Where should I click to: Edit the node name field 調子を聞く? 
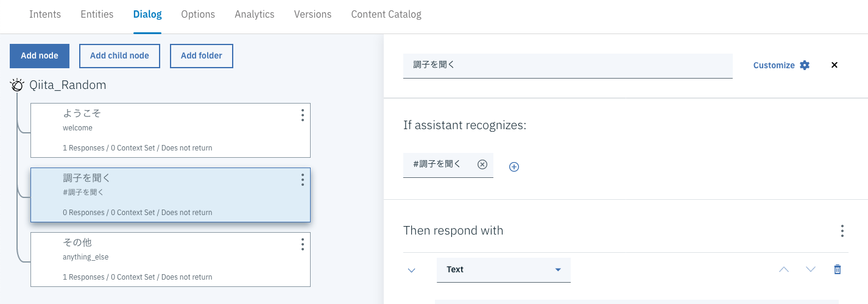pyautogui.click(x=567, y=65)
